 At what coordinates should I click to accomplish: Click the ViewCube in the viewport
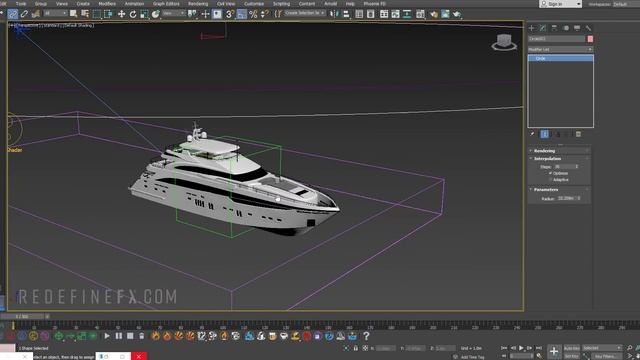point(504,42)
